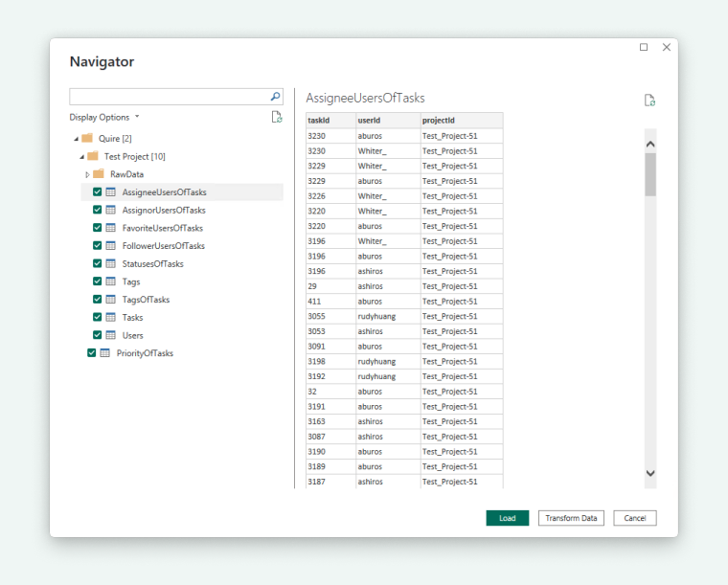The height and width of the screenshot is (585, 728).
Task: Click the preview refresh icon top right
Action: (x=649, y=101)
